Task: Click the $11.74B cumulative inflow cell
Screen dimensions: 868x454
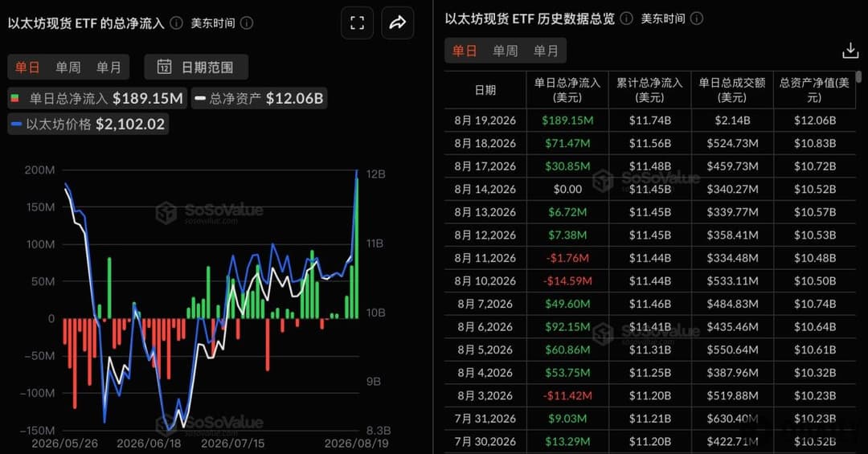Action: 650,121
